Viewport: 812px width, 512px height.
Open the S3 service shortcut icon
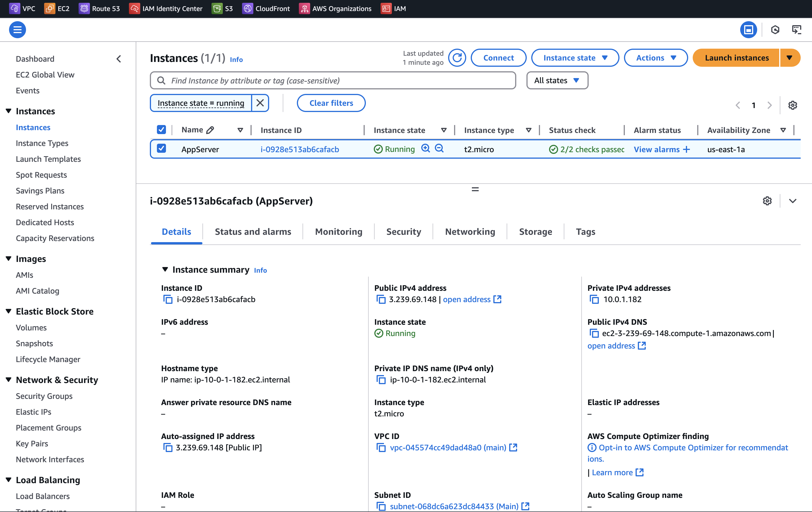[217, 8]
